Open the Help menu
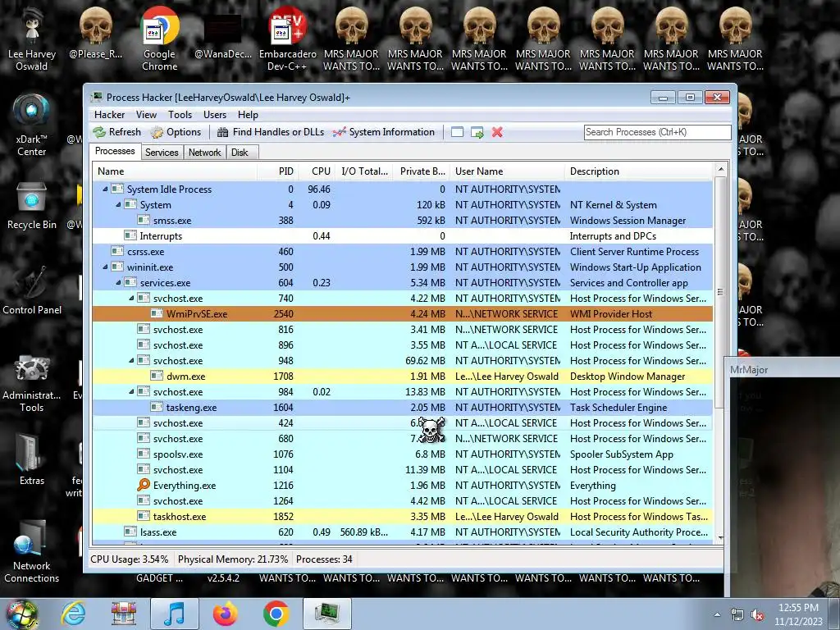840x630 pixels. (x=248, y=115)
